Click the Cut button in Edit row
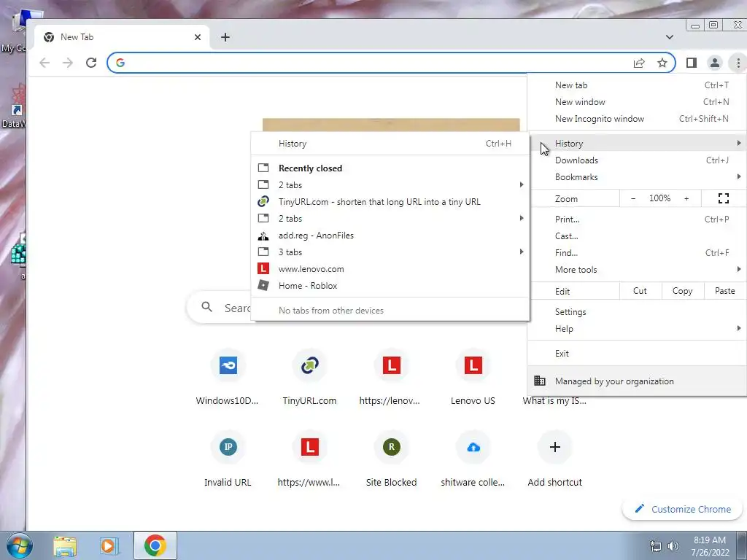Image resolution: width=747 pixels, height=560 pixels. click(640, 291)
